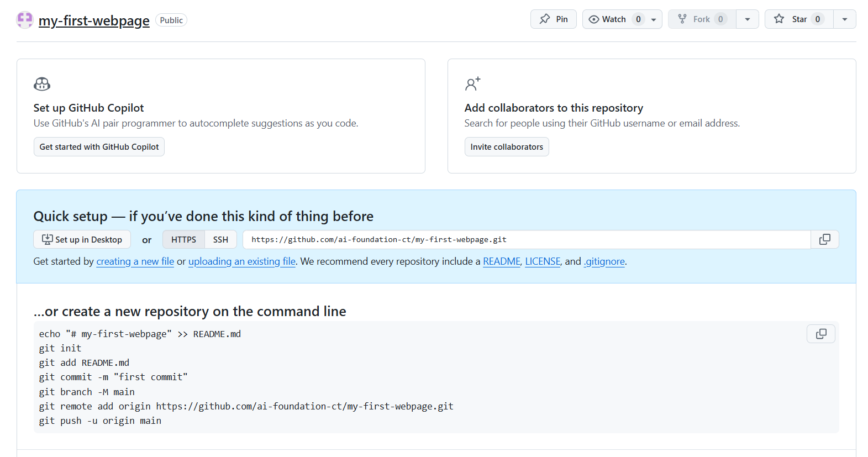Click the Fork count badge
Image resolution: width=868 pixels, height=457 pixels.
click(x=720, y=19)
